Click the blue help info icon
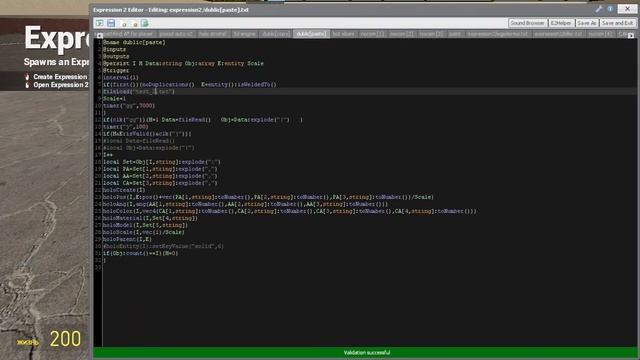The height and width of the screenshot is (360, 640). (x=610, y=9)
